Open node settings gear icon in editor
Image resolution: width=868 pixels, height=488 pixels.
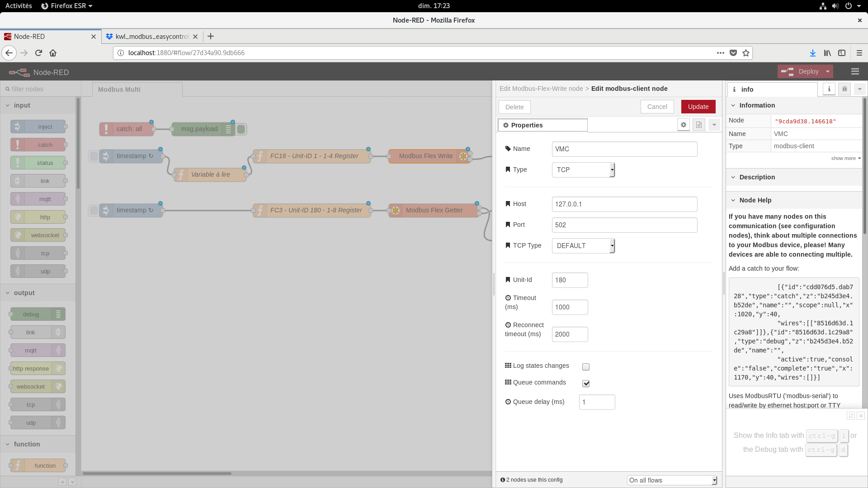pos(684,125)
